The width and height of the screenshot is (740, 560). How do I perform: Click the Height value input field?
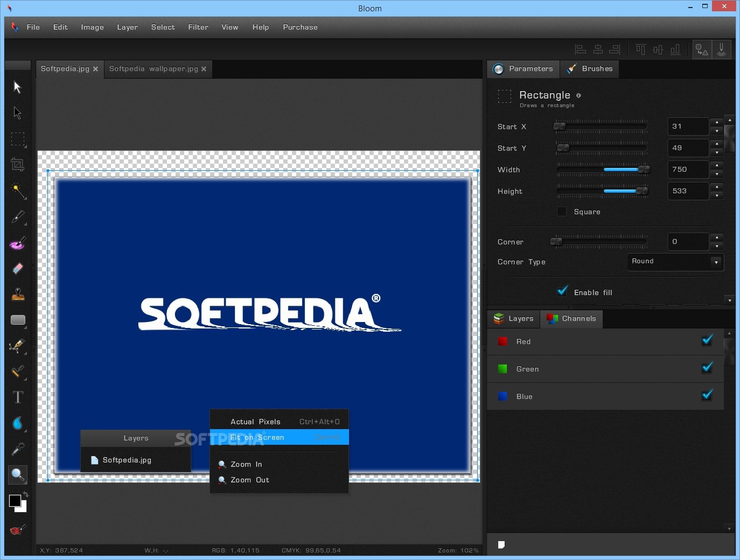click(688, 191)
